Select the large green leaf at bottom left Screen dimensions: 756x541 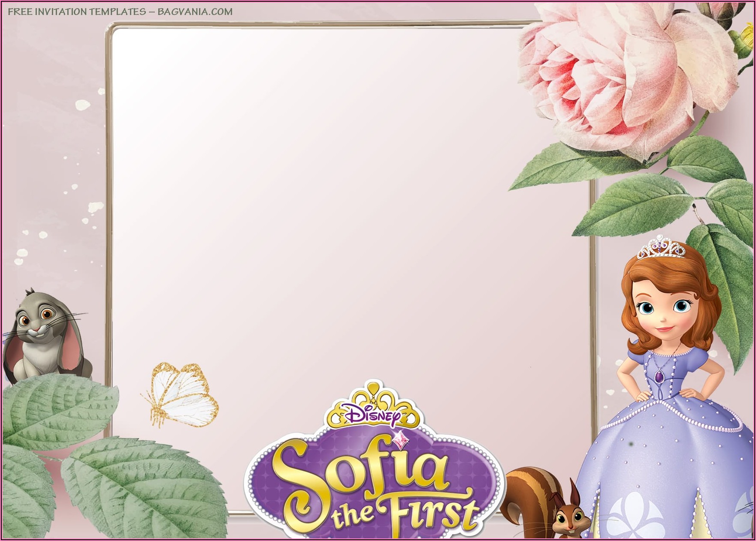pyautogui.click(x=142, y=489)
